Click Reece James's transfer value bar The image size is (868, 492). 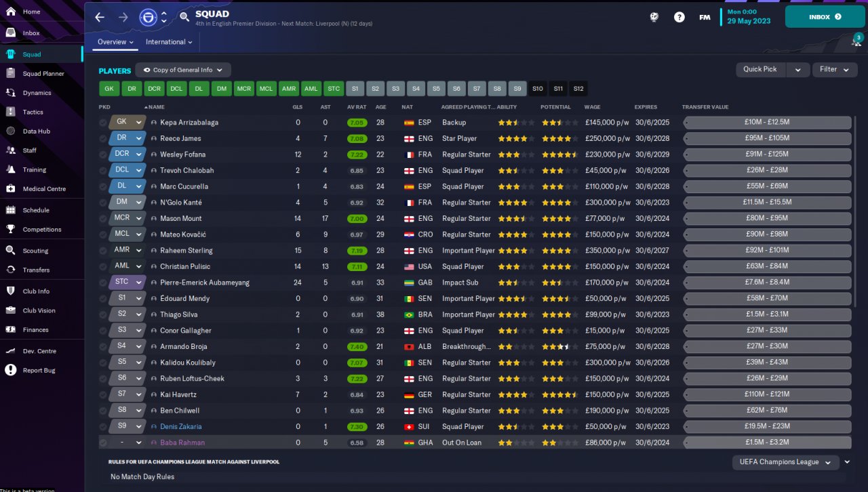pyautogui.click(x=767, y=138)
